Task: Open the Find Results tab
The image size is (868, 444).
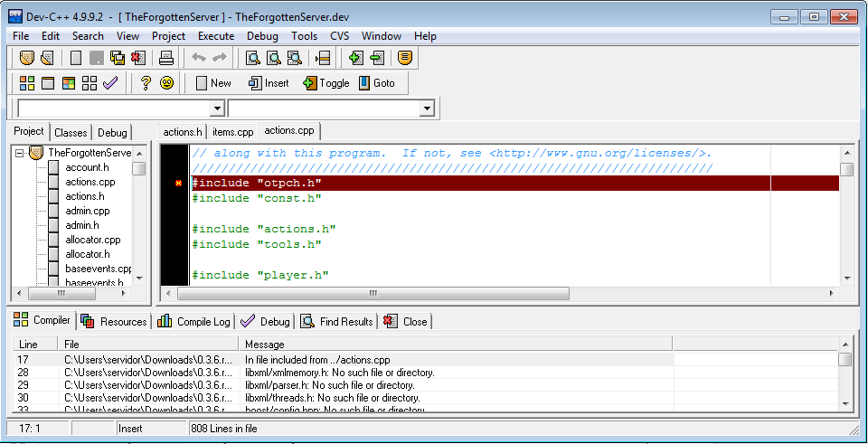Action: coord(337,322)
